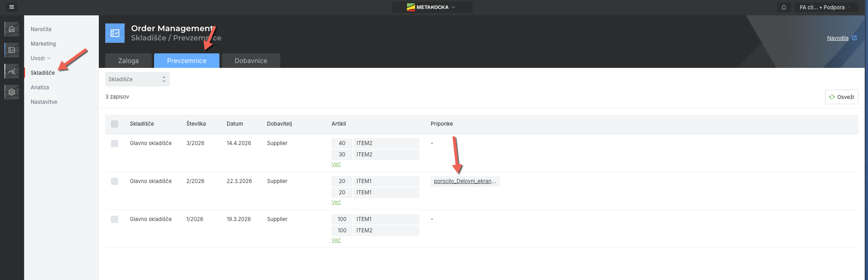Expand the Uvozi menu section

pyautogui.click(x=40, y=58)
